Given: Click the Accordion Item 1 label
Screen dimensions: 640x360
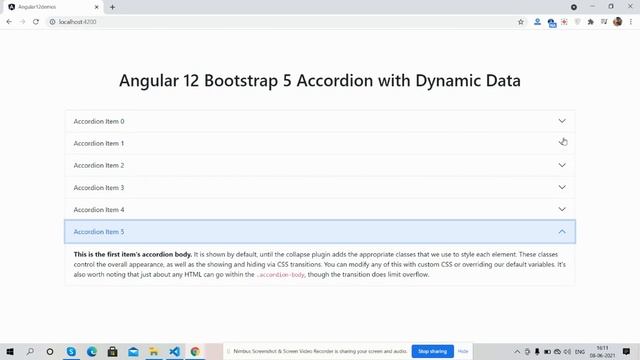Looking at the screenshot, I should (99, 143).
